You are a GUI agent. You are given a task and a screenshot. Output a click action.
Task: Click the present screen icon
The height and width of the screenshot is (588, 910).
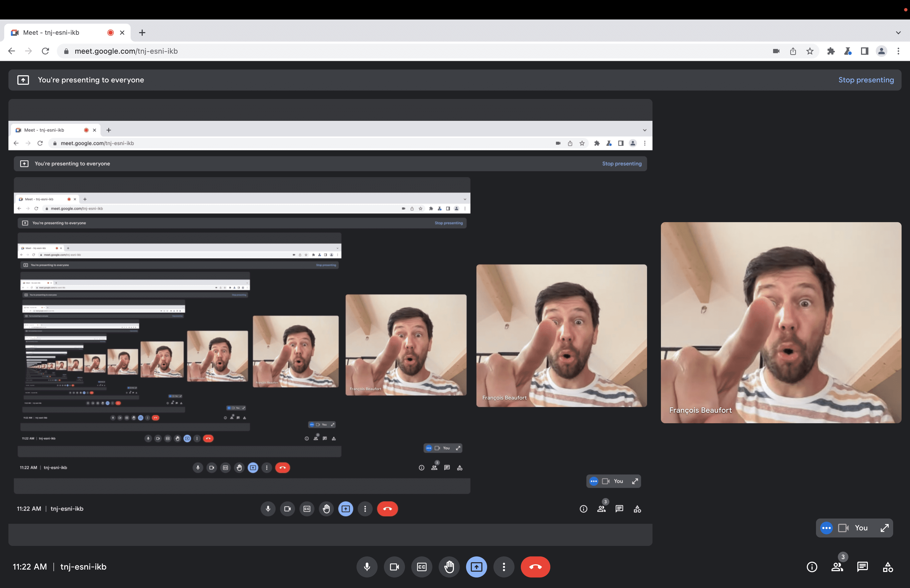(476, 567)
